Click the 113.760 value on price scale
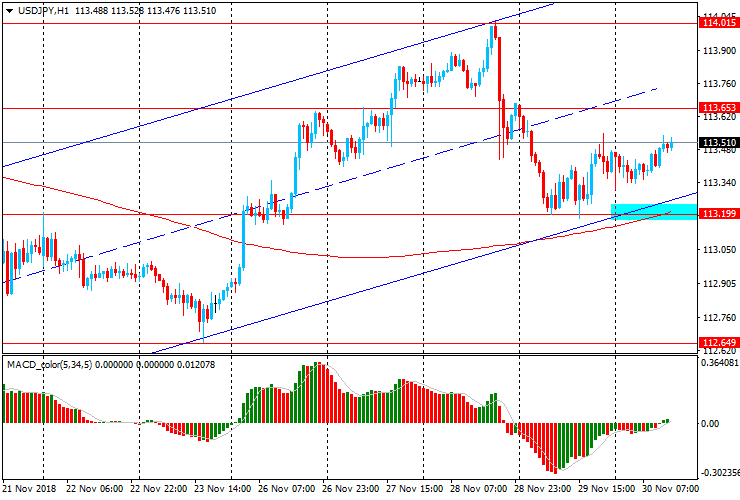The image size is (740, 500). coord(717,84)
